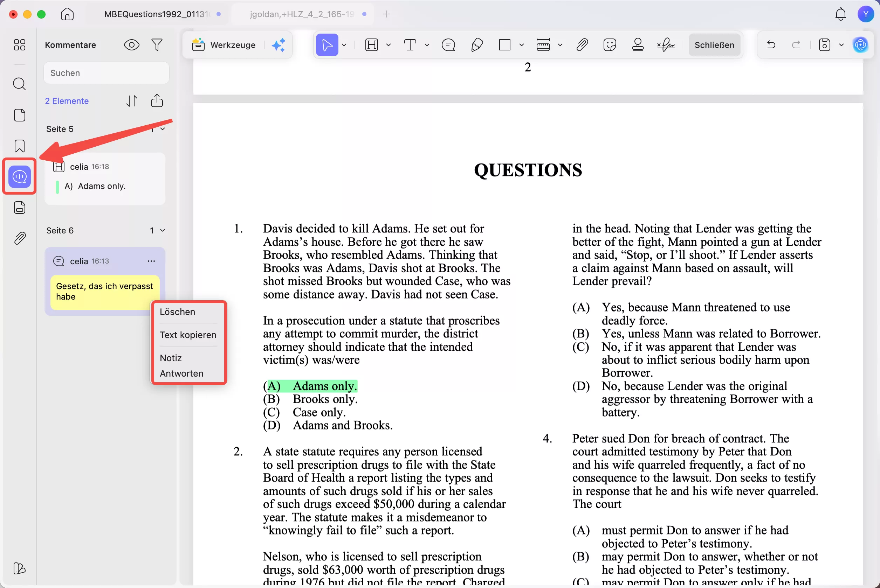Viewport: 880px width, 588px height.
Task: Export comments using the share icon
Action: click(x=157, y=101)
